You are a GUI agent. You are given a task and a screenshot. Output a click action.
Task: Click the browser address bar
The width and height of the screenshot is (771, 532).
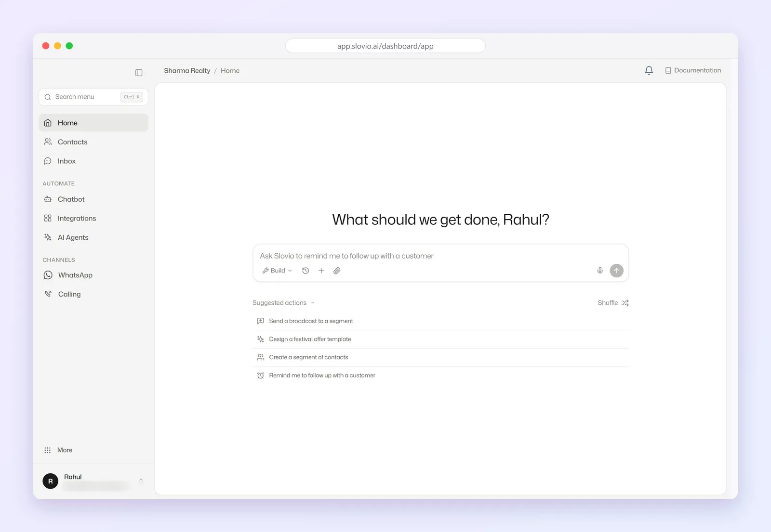pyautogui.click(x=385, y=46)
